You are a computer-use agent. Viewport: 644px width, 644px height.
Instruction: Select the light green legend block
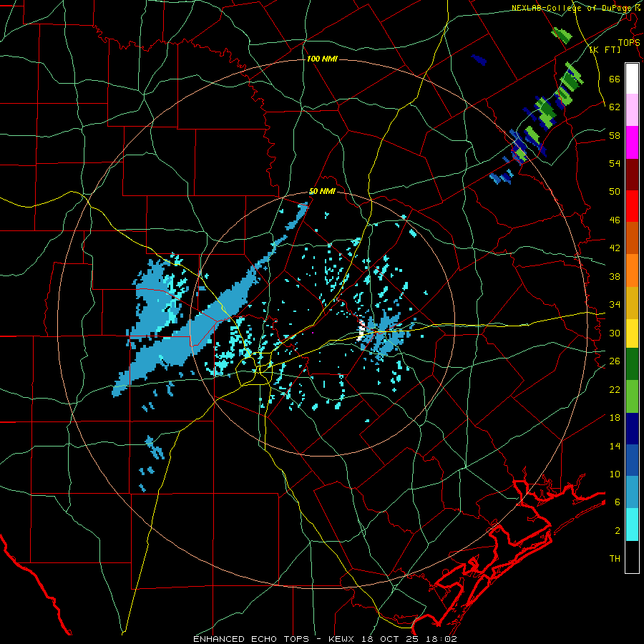632,396
